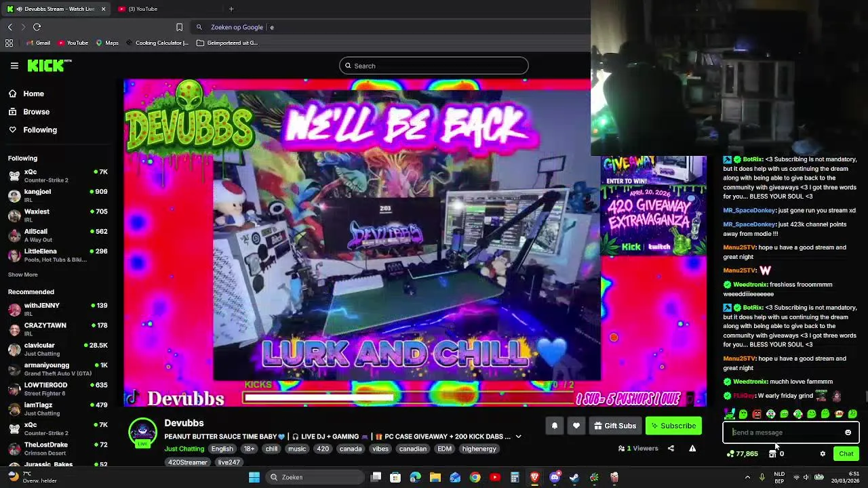
Task: Open TheLostDrake recommended channel
Action: pos(58,448)
